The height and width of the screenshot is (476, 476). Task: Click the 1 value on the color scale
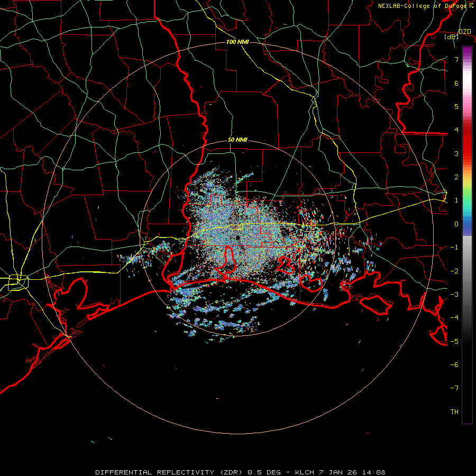(456, 200)
